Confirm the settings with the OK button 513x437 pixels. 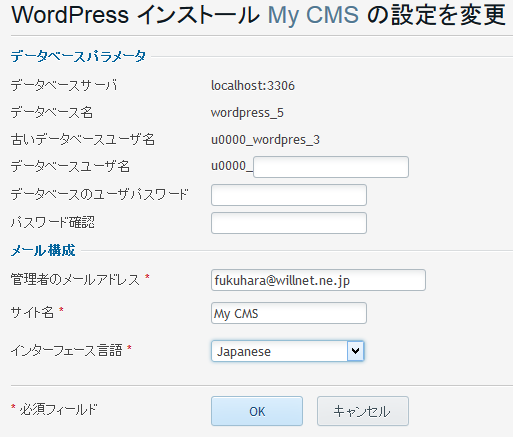[257, 411]
